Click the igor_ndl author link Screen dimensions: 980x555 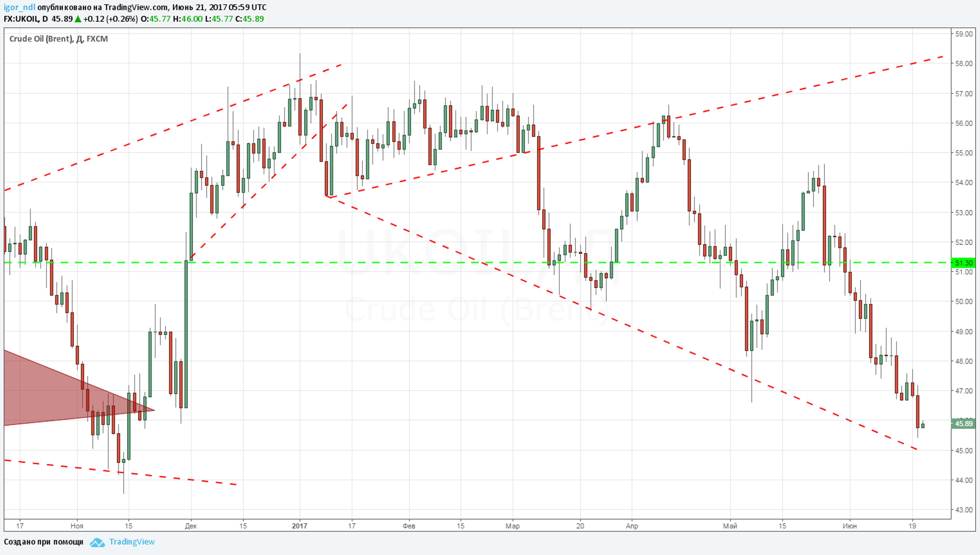[x=19, y=7]
